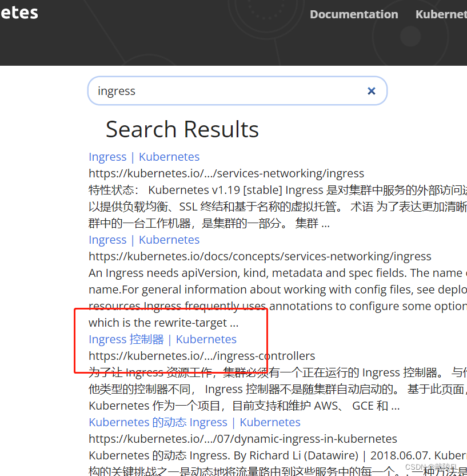This screenshot has width=467, height=476.
Task: Clear the search box with the X icon
Action: click(x=371, y=91)
